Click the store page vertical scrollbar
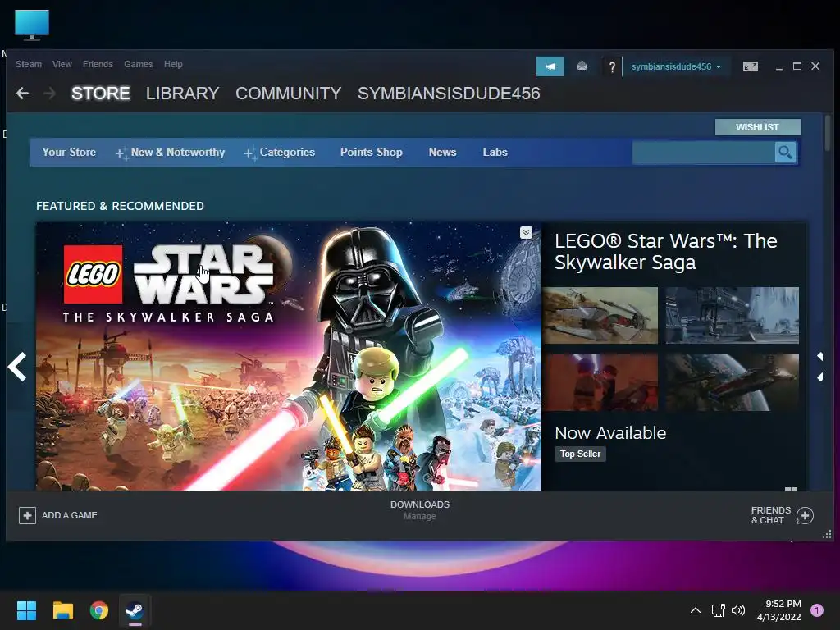 [x=828, y=132]
